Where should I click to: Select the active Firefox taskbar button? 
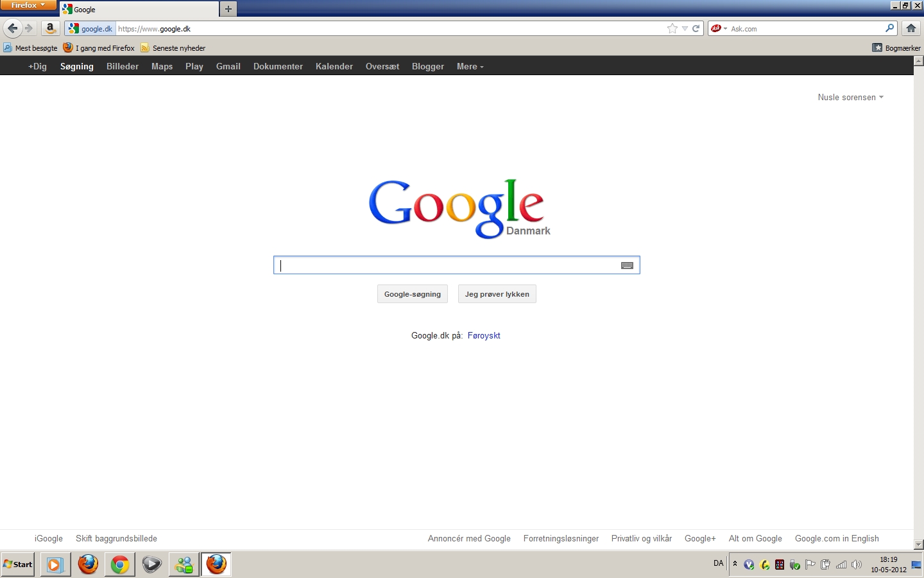(x=216, y=565)
